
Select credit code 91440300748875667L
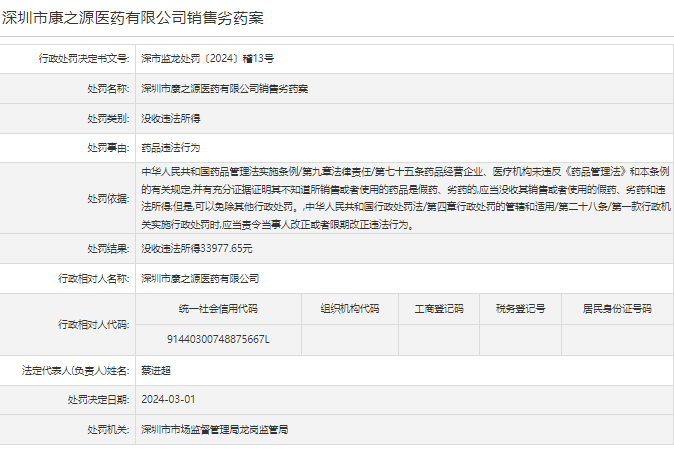(218, 339)
